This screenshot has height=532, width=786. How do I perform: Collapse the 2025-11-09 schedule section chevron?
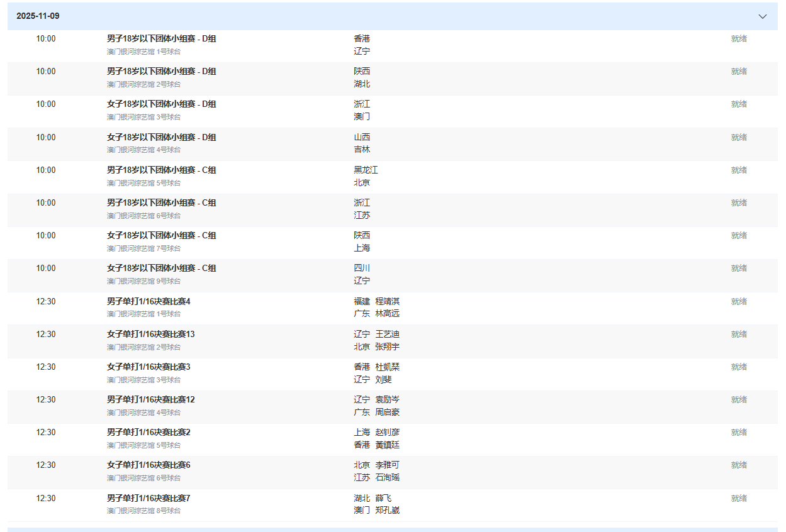(x=763, y=16)
